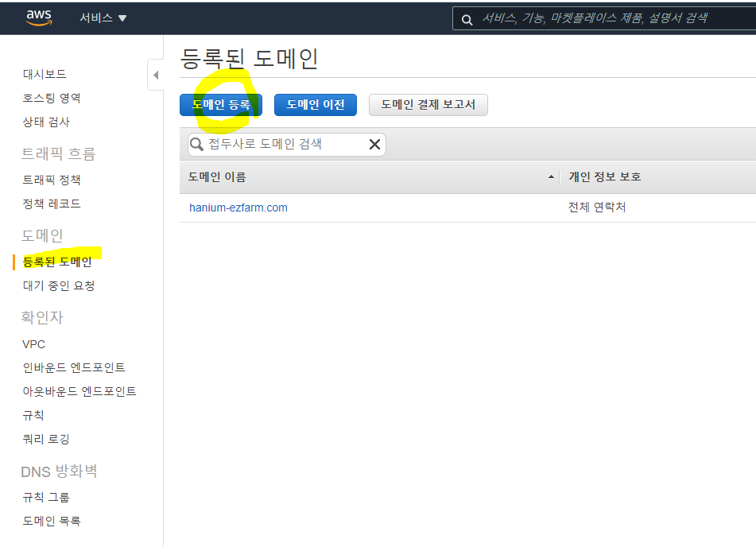Clear domain search with X icon
Image resolution: width=756 pixels, height=547 pixels.
click(374, 144)
